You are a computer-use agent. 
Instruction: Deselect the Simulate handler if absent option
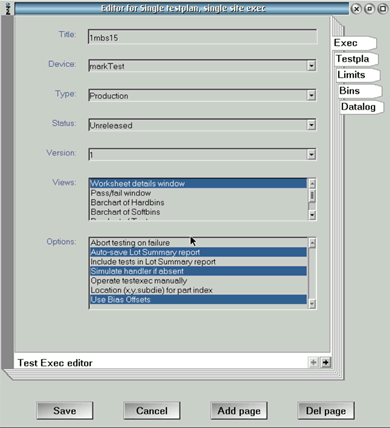click(x=198, y=271)
